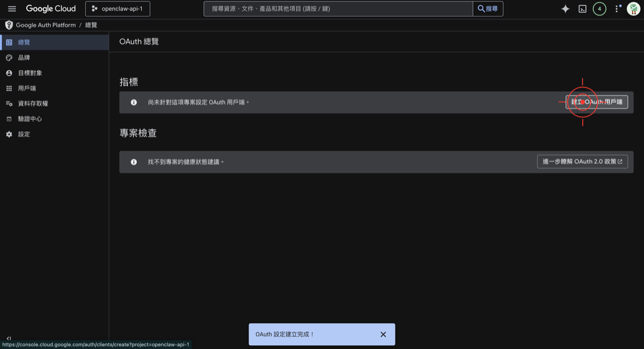644x349 pixels.
Task: Open the openclaw-api-1 project selector
Action: (118, 9)
